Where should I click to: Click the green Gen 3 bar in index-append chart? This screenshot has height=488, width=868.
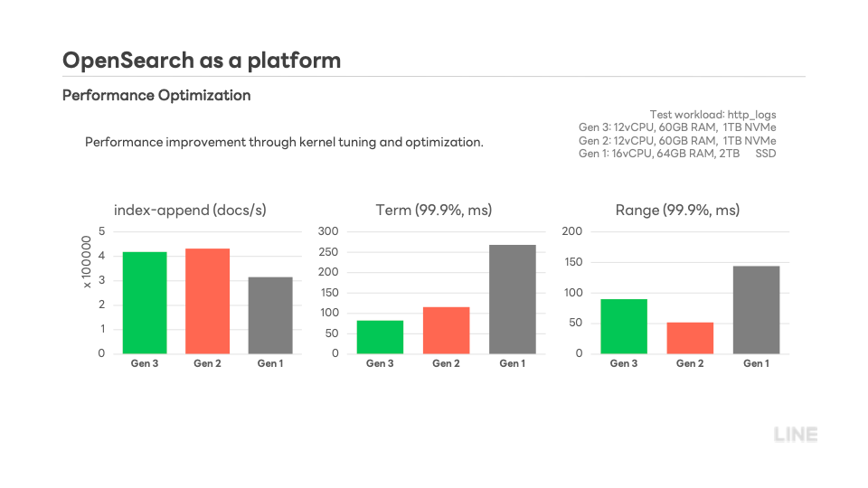tap(145, 303)
